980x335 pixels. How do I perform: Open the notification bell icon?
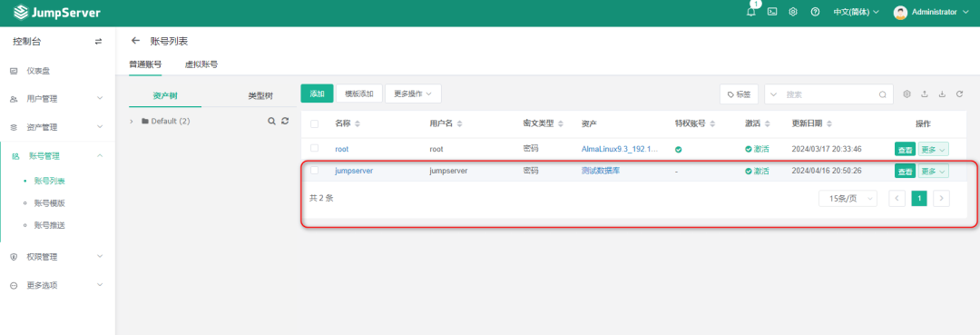(x=751, y=11)
